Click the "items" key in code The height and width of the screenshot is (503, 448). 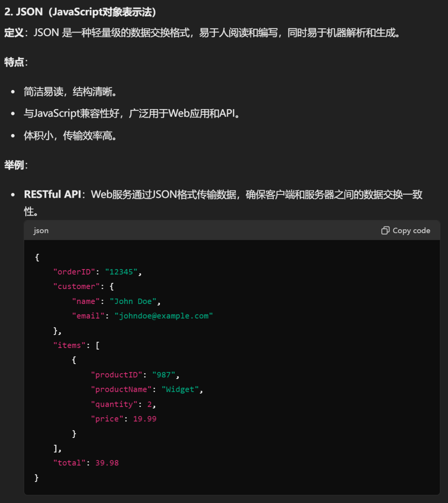(x=70, y=345)
